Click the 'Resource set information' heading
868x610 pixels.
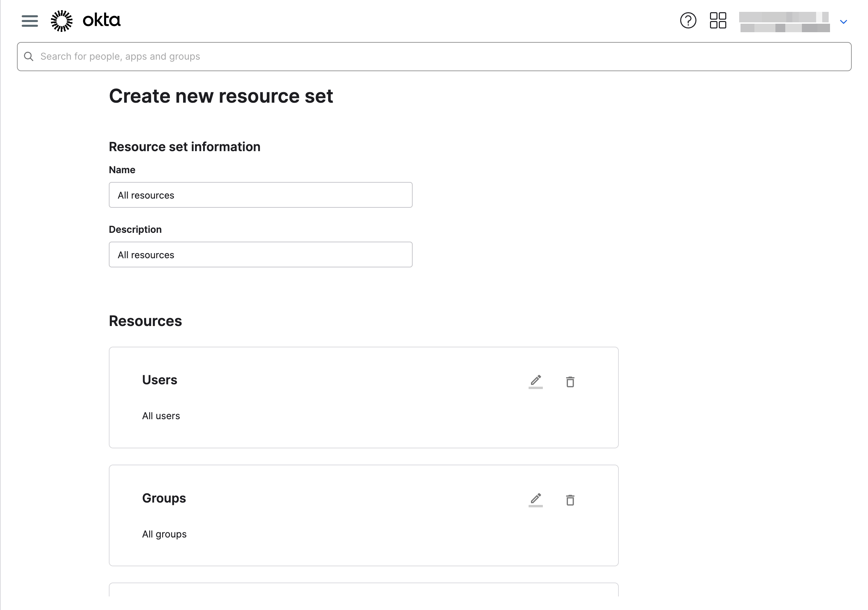(184, 147)
